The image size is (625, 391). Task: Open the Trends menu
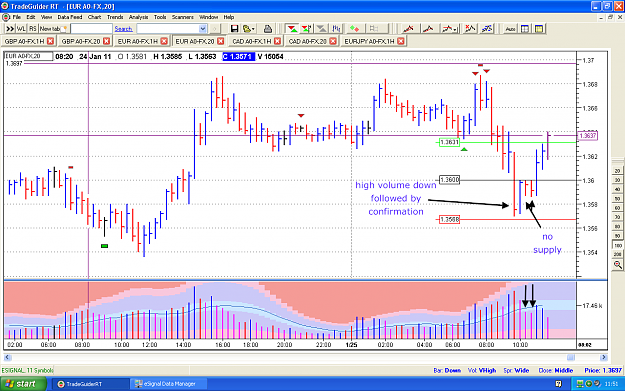(x=115, y=17)
